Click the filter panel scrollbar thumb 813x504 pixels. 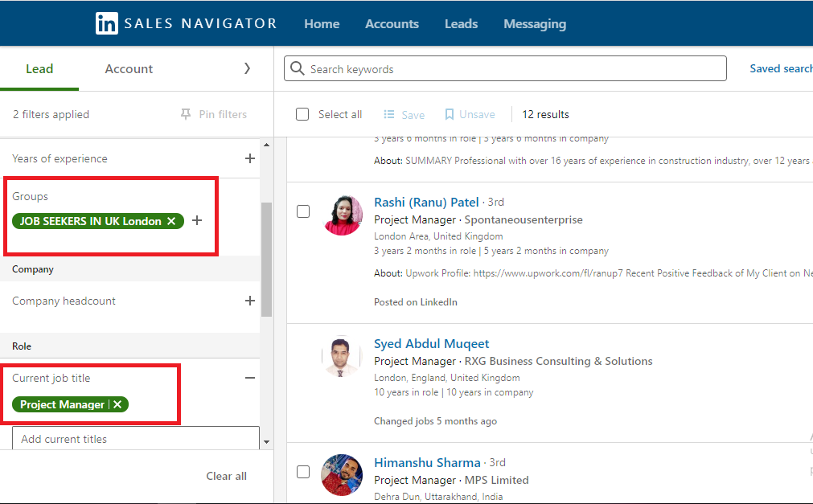coord(266,260)
